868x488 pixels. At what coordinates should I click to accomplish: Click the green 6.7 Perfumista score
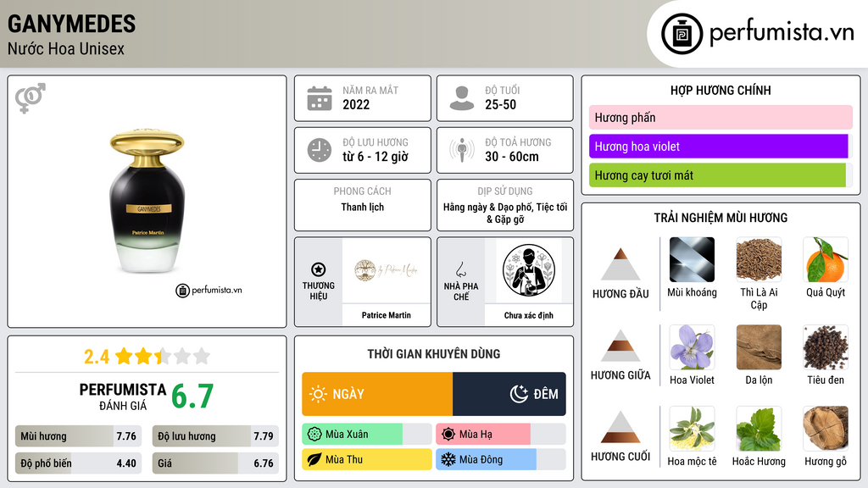pyautogui.click(x=192, y=396)
